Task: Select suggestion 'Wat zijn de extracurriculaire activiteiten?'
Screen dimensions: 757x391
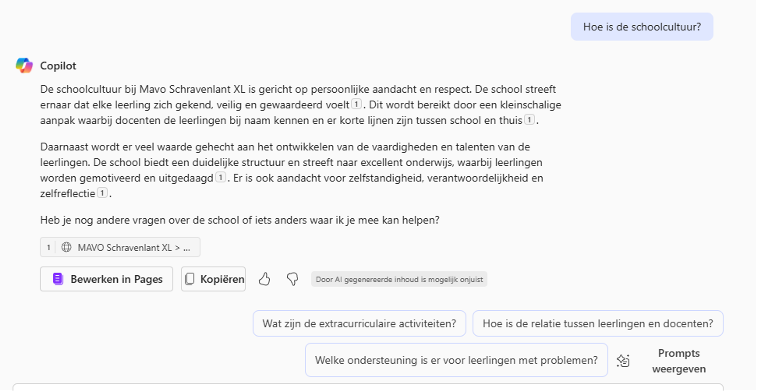Action: [359, 323]
